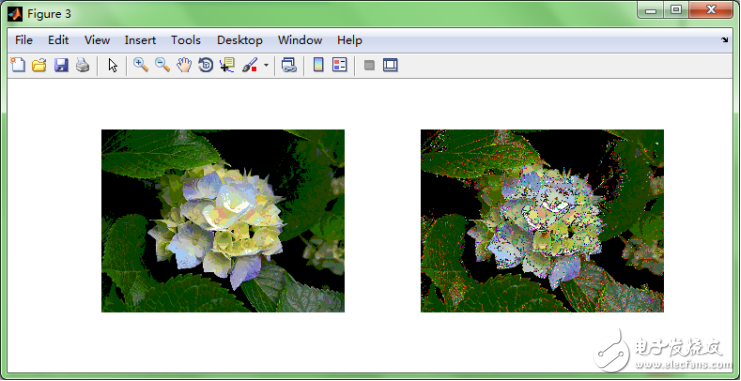741x381 pixels.
Task: Click the New Figure icon
Action: (x=17, y=65)
